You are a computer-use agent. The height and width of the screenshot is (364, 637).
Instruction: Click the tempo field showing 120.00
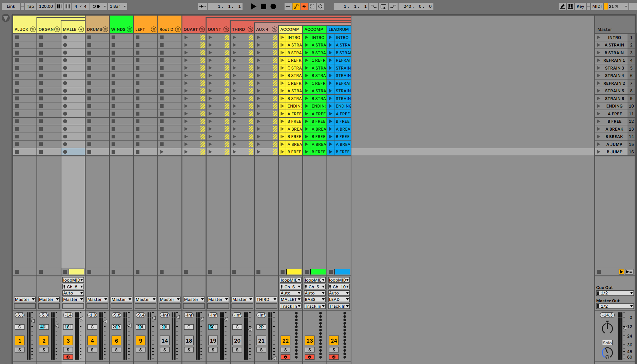(x=46, y=6)
